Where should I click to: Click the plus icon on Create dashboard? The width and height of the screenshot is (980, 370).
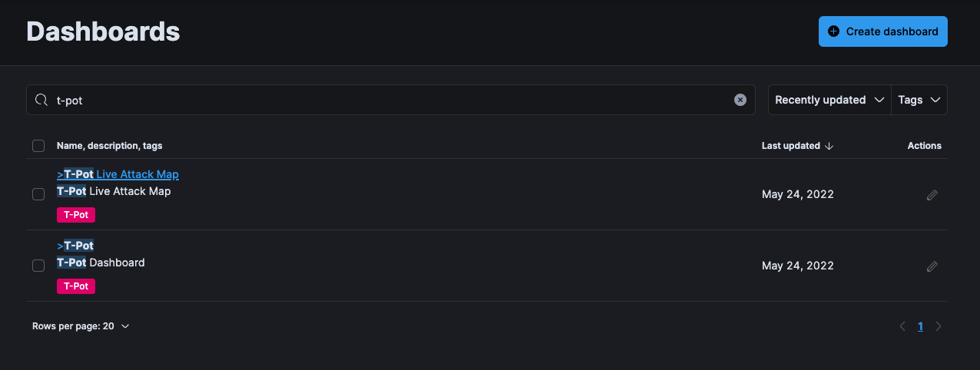pos(833,31)
